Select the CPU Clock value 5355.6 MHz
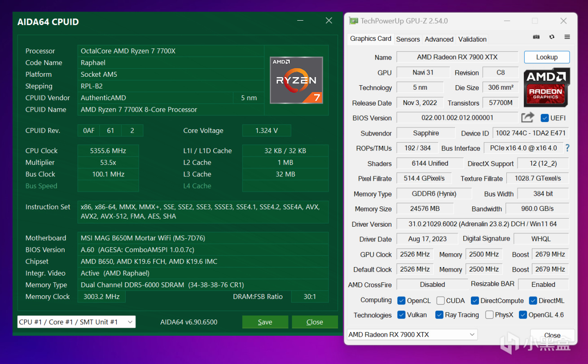This screenshot has height=364, width=588. [108, 151]
